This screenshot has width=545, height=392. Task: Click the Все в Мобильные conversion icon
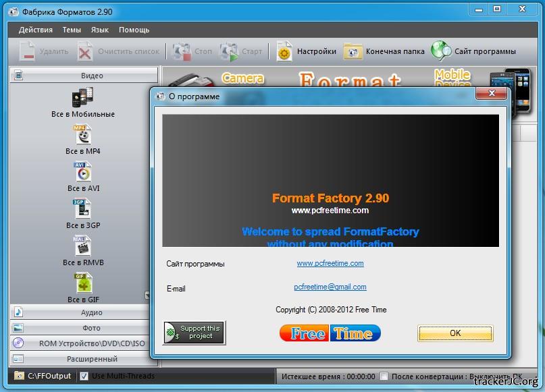click(x=82, y=98)
